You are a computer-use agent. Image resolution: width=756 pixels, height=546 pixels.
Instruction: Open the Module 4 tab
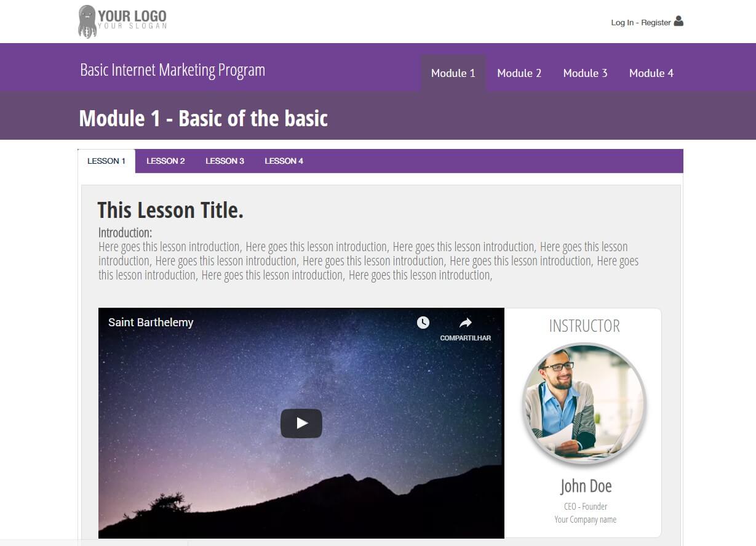point(651,73)
